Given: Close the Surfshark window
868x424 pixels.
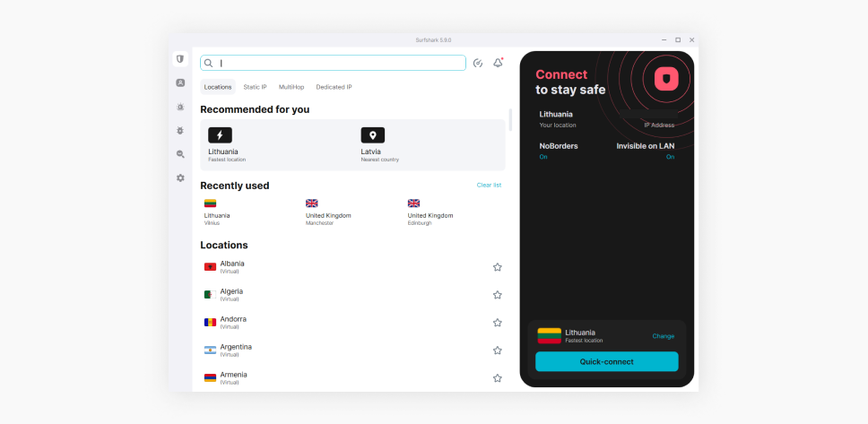Looking at the screenshot, I should click(691, 39).
